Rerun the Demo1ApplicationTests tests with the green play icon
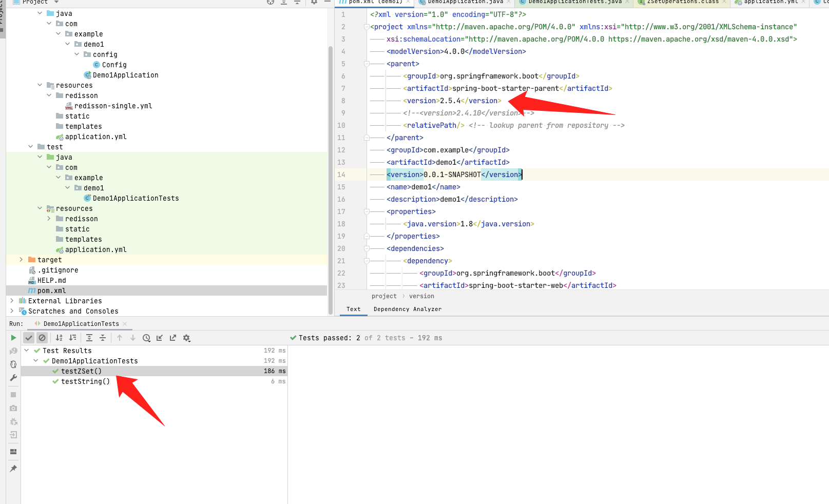Screen dimensions: 829x504 [13, 338]
